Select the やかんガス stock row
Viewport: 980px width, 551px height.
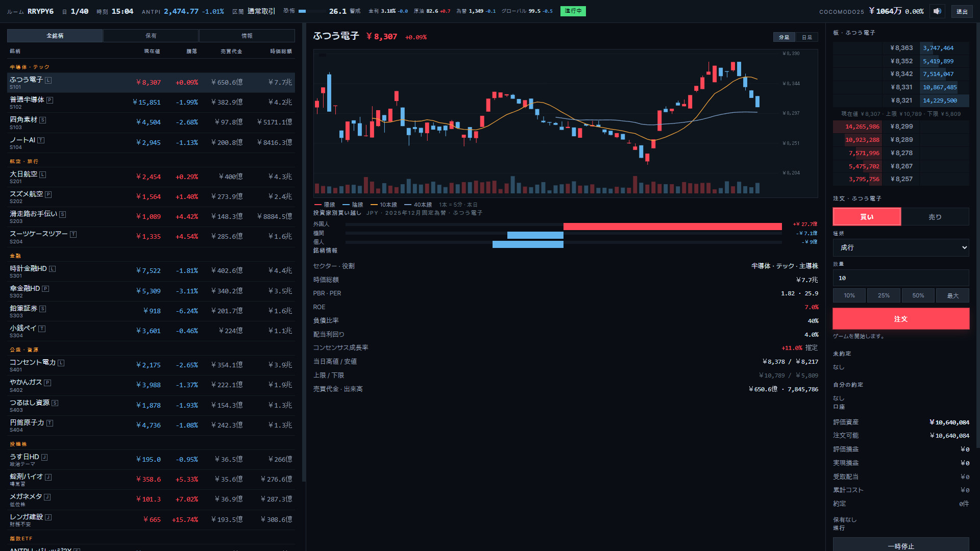pyautogui.click(x=151, y=385)
